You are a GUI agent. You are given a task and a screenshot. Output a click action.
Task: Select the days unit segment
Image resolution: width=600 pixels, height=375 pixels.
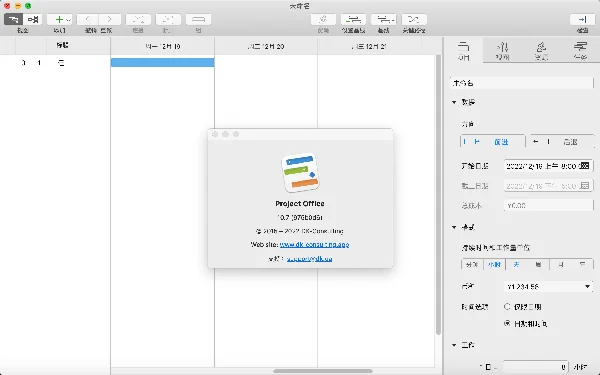[517, 265]
